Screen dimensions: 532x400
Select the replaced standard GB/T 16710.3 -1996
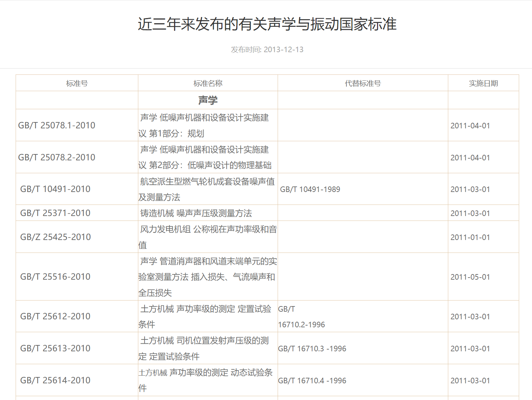[312, 349]
